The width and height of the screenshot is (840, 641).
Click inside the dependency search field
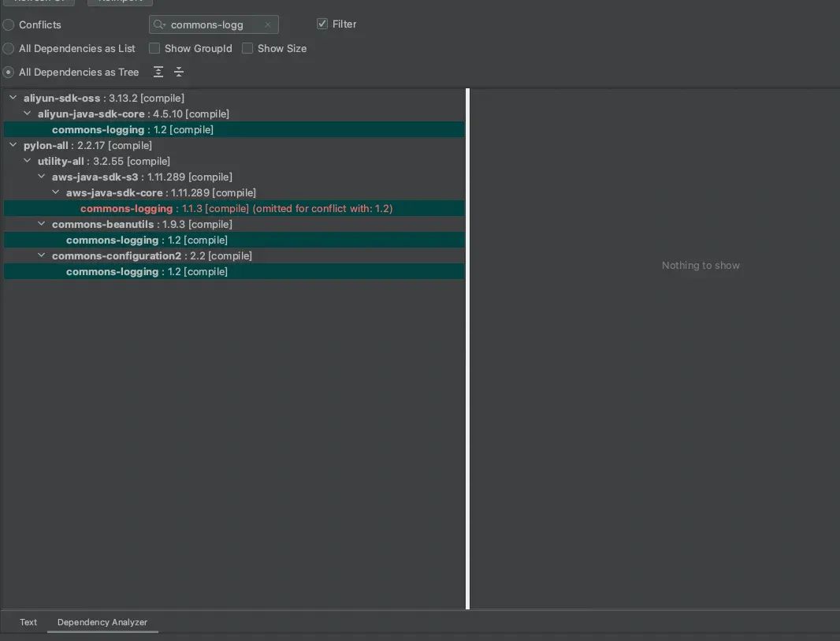(213, 24)
